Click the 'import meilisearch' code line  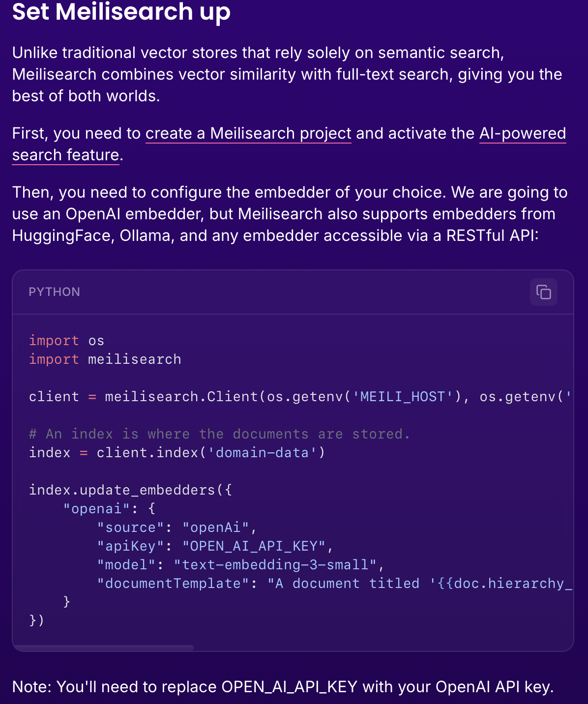point(105,359)
